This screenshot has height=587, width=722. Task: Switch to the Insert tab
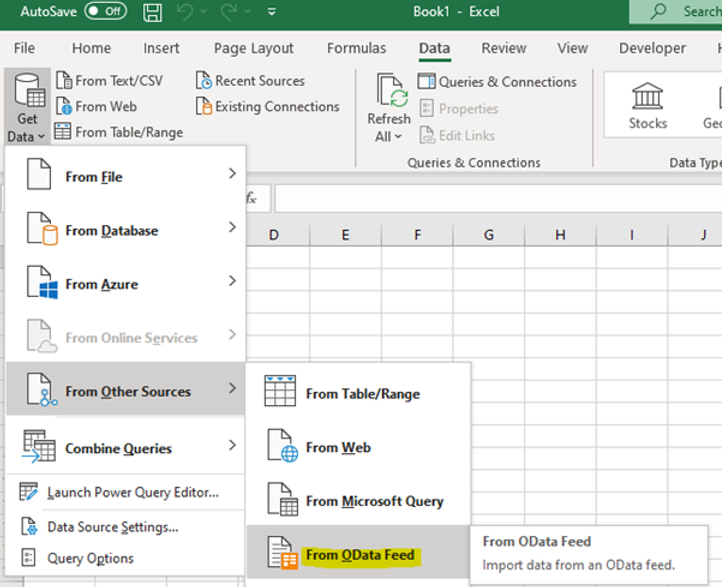161,48
